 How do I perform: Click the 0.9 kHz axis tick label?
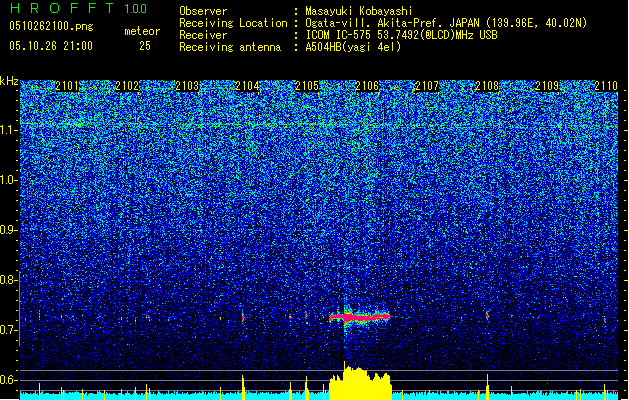tap(9, 230)
